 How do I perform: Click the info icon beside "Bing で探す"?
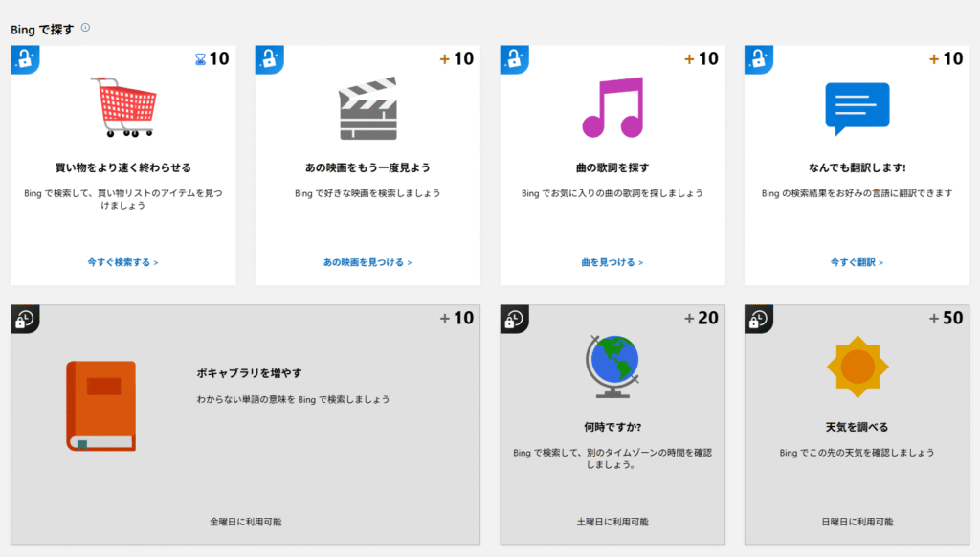pyautogui.click(x=85, y=28)
